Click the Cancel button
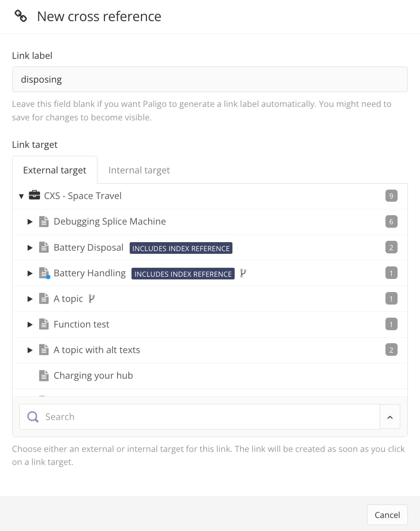 pyautogui.click(x=387, y=515)
